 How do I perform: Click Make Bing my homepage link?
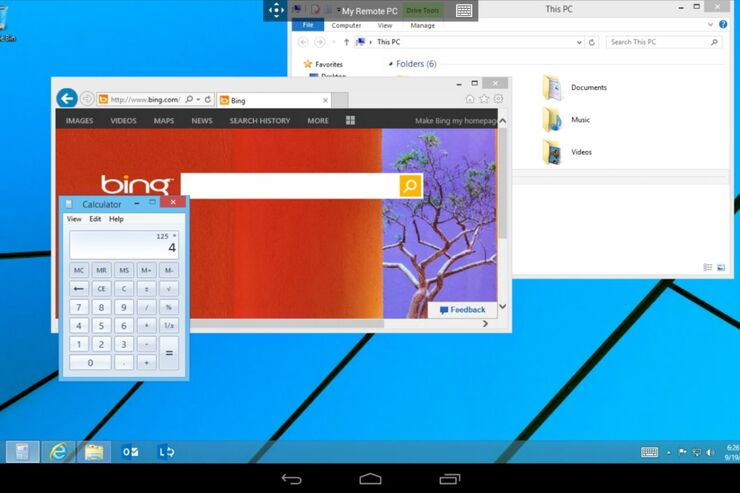coord(455,121)
